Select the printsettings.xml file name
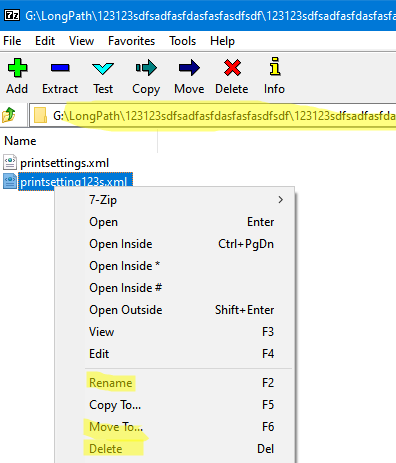 point(65,163)
